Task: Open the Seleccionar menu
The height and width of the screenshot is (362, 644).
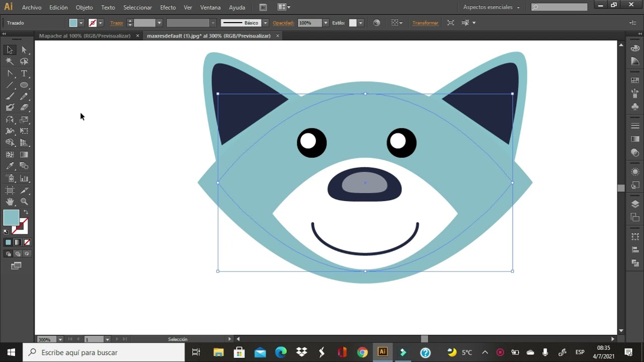Action: tap(137, 8)
